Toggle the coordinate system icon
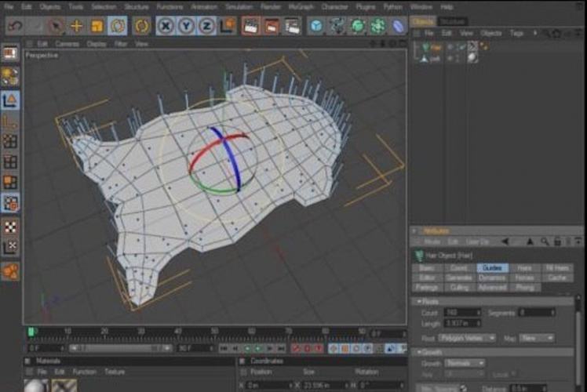This screenshot has width=587, height=392. coord(228,26)
